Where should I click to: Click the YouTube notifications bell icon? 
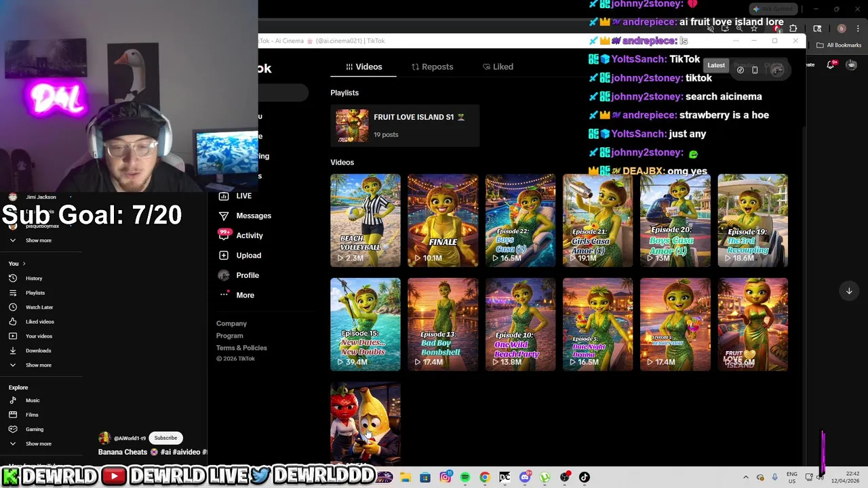click(831, 65)
